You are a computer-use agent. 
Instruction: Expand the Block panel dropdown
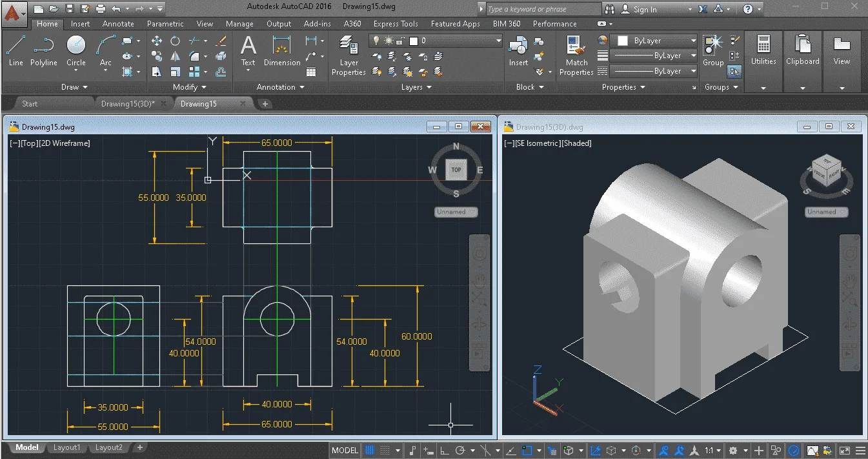530,87
